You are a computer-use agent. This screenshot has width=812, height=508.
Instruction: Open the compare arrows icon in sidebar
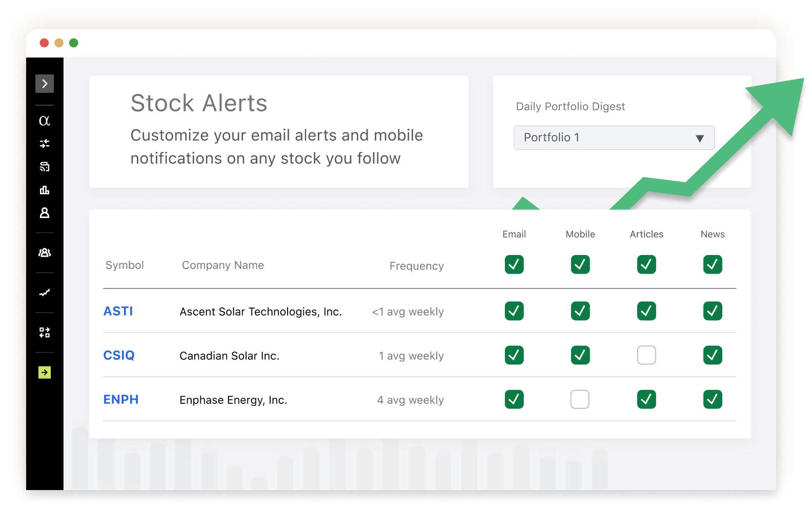pos(45,144)
